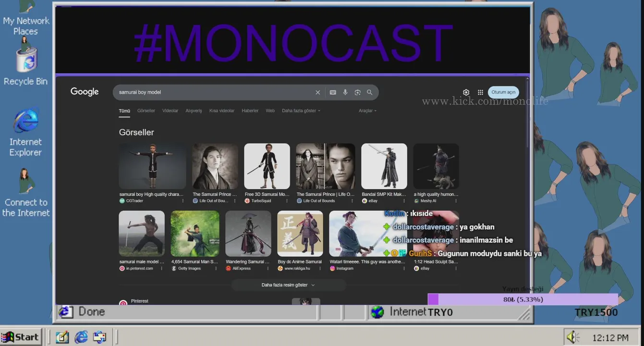Open Bandai SMP Kit eBay result
The width and height of the screenshot is (644, 346).
click(384, 195)
